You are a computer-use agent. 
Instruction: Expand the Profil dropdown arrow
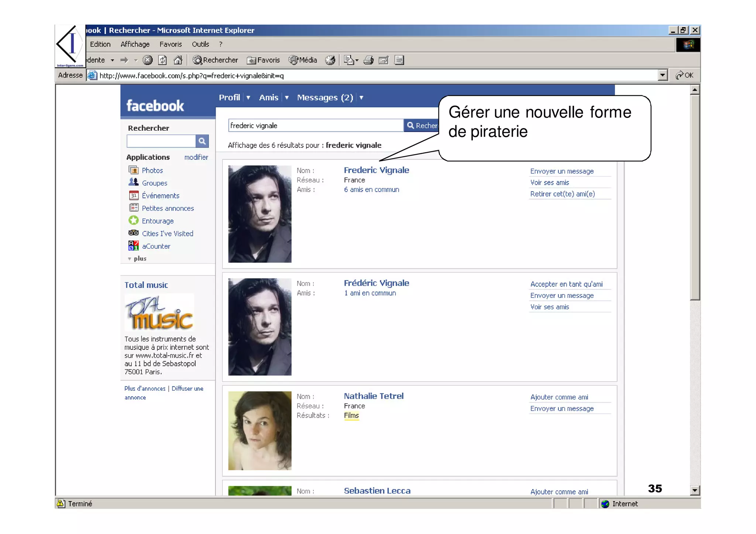click(x=248, y=98)
